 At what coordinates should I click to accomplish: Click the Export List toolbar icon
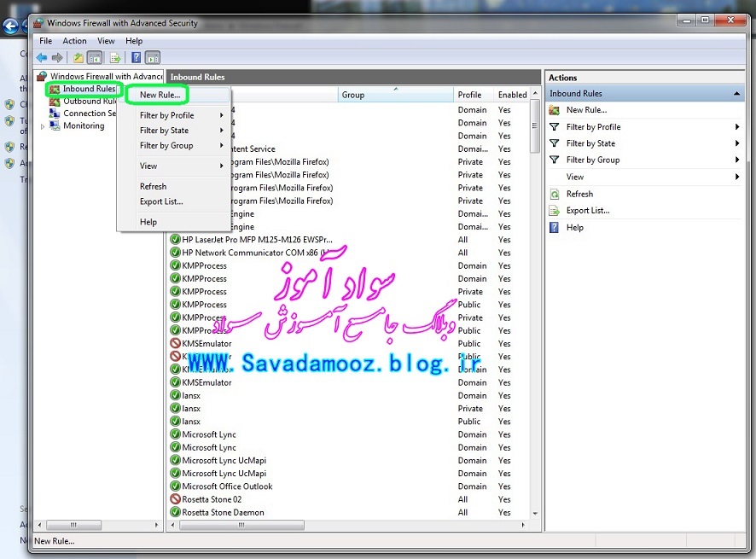click(115, 58)
